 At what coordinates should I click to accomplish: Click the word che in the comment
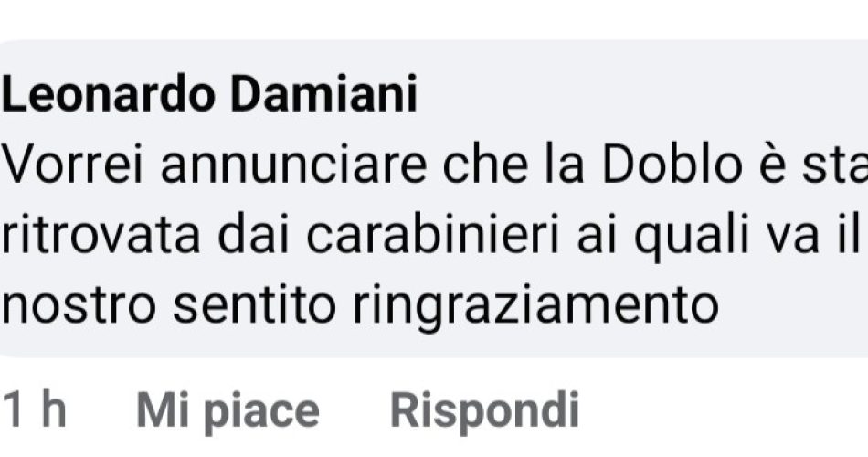[x=485, y=165]
